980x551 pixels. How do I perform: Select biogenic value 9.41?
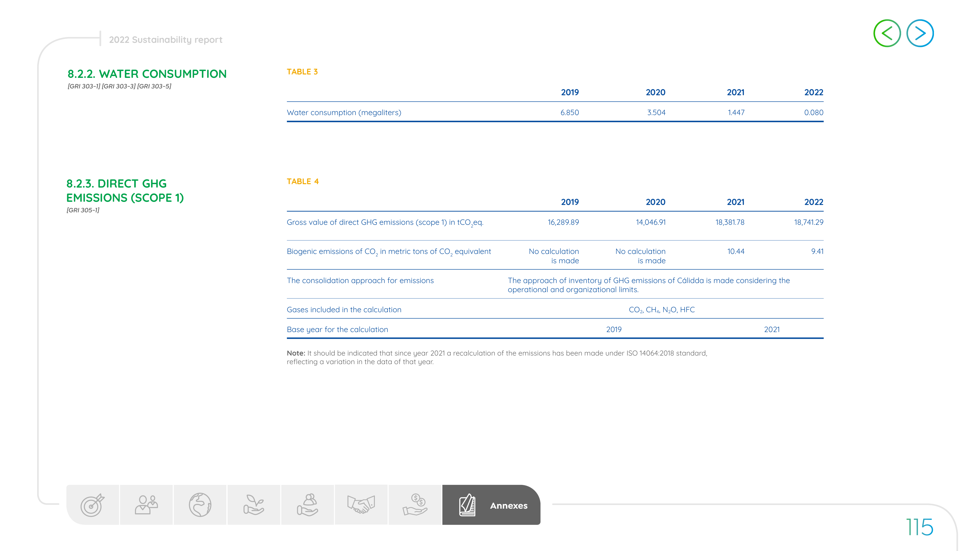[x=817, y=251]
